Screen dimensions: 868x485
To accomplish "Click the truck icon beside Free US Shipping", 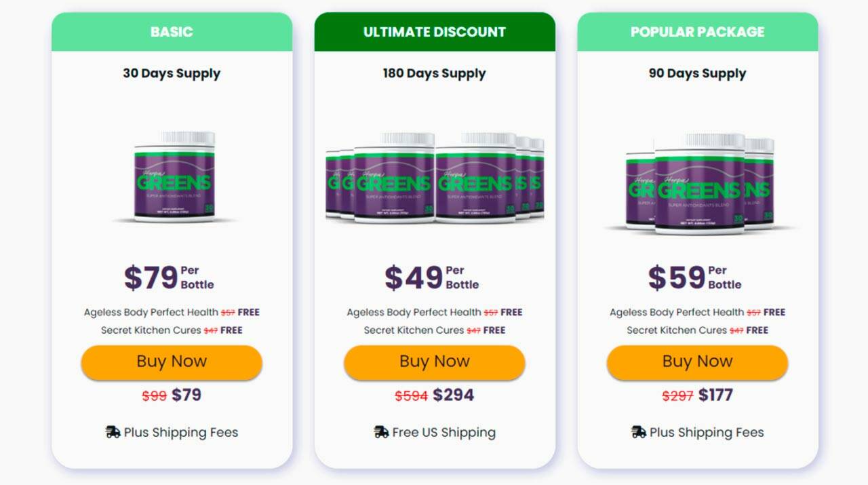I will tap(381, 432).
